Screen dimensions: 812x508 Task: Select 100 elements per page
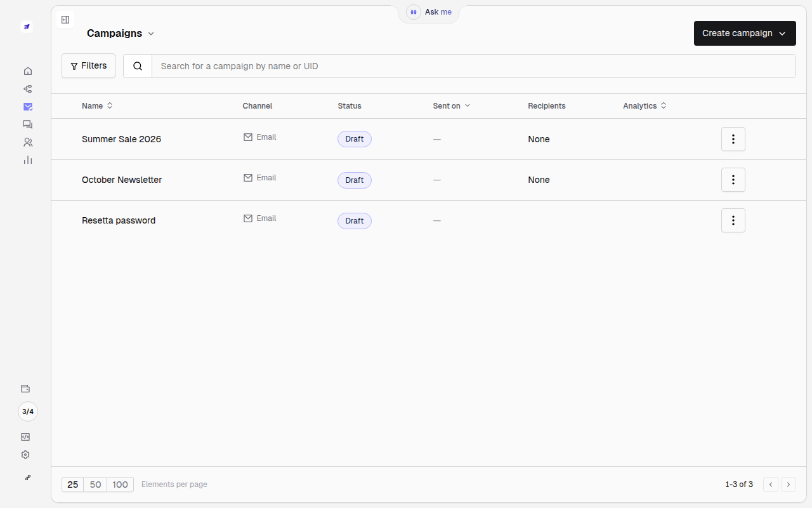coord(121,485)
